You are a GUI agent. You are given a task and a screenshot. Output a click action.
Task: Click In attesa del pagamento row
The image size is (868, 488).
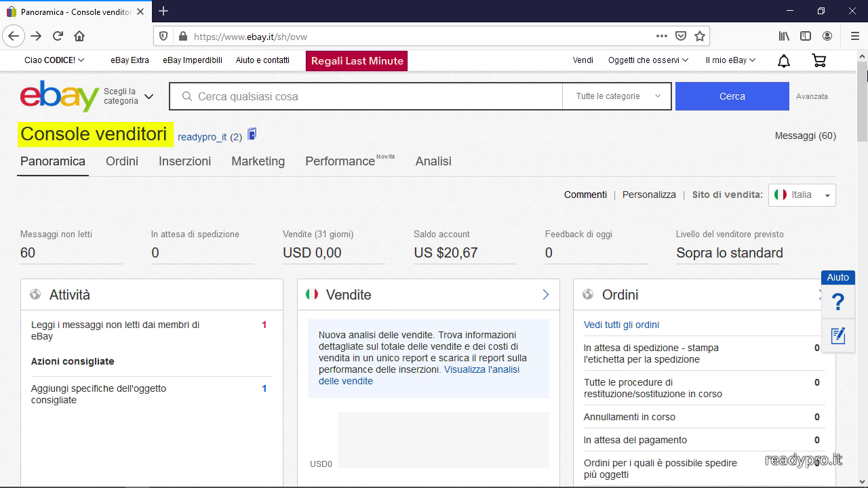703,440
